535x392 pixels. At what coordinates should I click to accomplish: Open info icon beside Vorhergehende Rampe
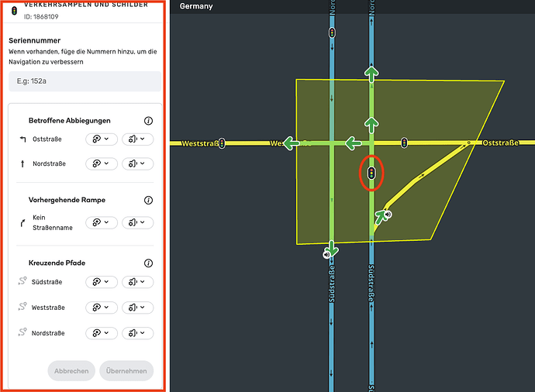148,200
